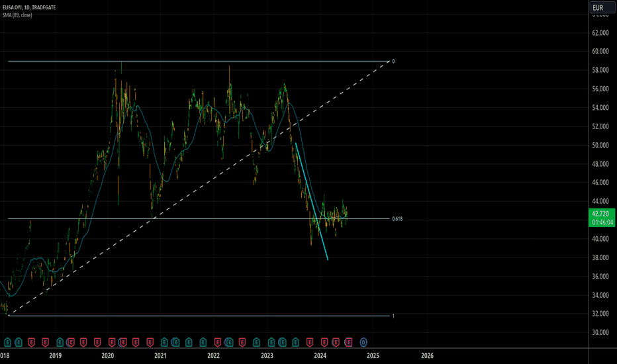This screenshot has height=364, width=617.
Task: Click the 2023 label on the time axis
Action: (267, 356)
